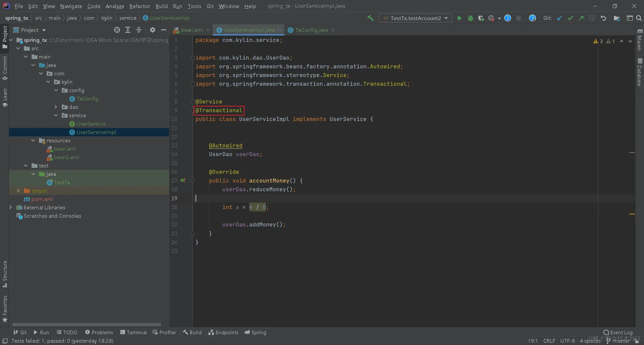Image resolution: width=644 pixels, height=345 pixels.
Task: Click Expand All in Project panel
Action: pos(128,30)
